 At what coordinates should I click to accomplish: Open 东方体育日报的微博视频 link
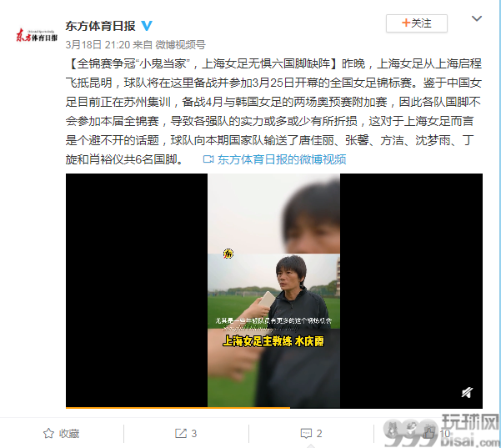pyautogui.click(x=282, y=159)
